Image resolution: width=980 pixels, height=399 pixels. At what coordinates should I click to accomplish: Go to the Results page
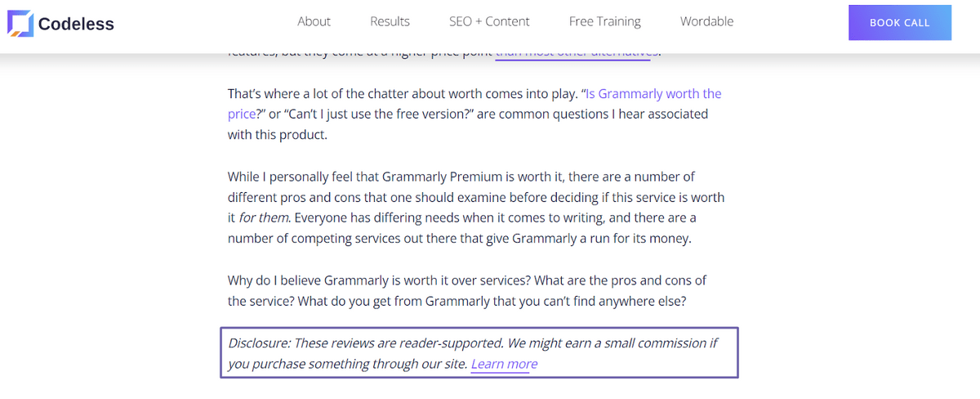coord(390,21)
